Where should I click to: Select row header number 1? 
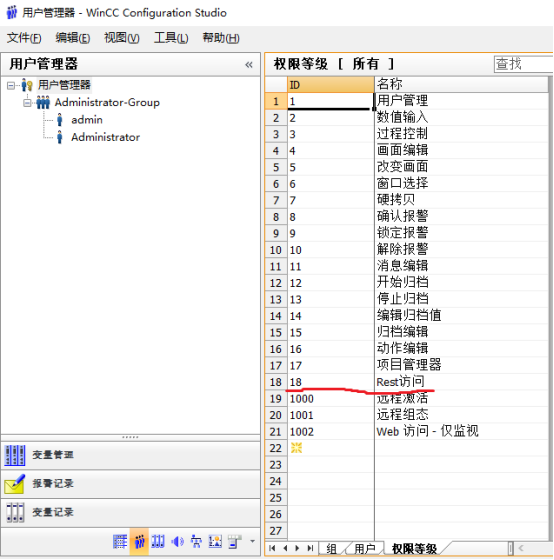pos(276,101)
